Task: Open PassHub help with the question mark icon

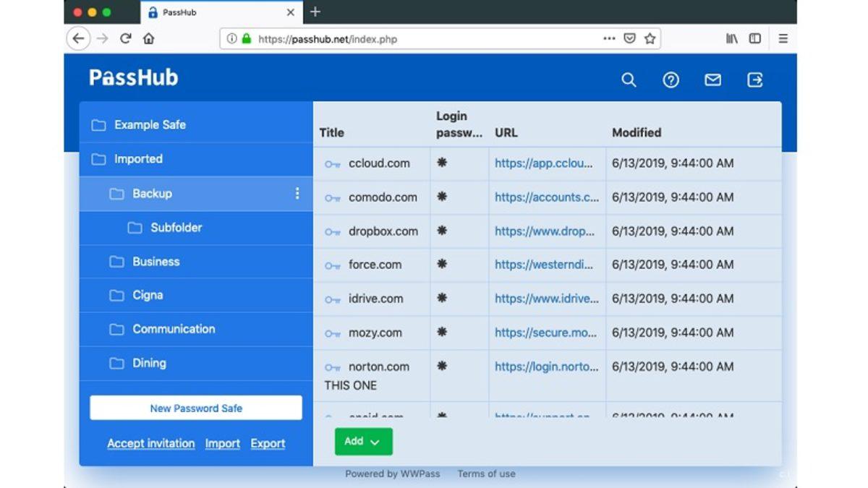Action: pos(671,80)
